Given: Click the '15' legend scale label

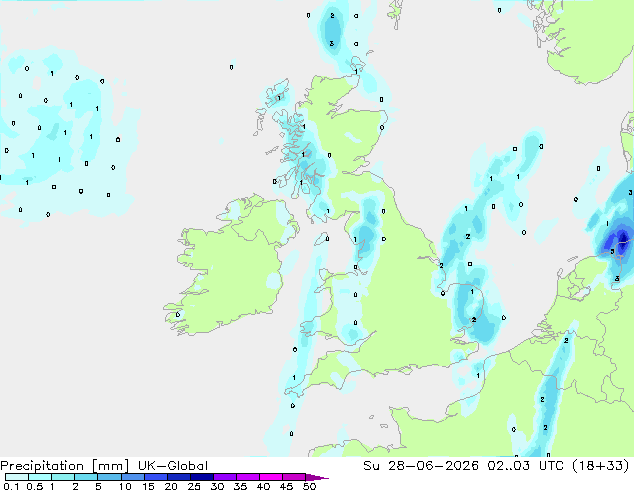Looking at the screenshot, I should point(148,486).
